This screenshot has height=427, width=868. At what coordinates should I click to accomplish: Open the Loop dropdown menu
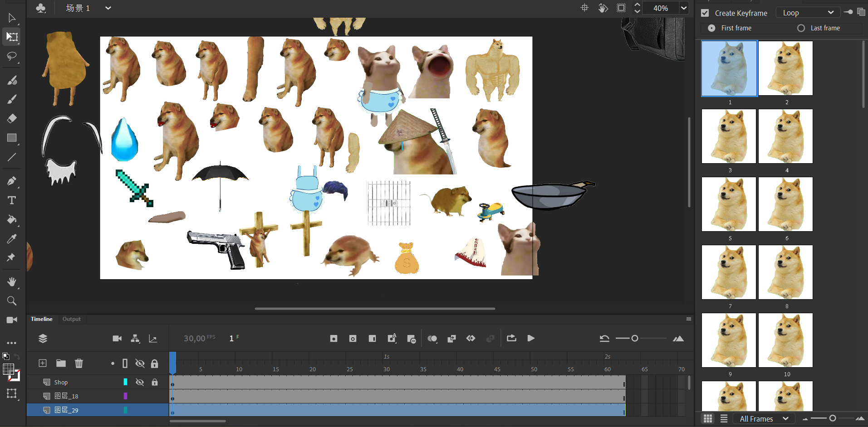[808, 13]
